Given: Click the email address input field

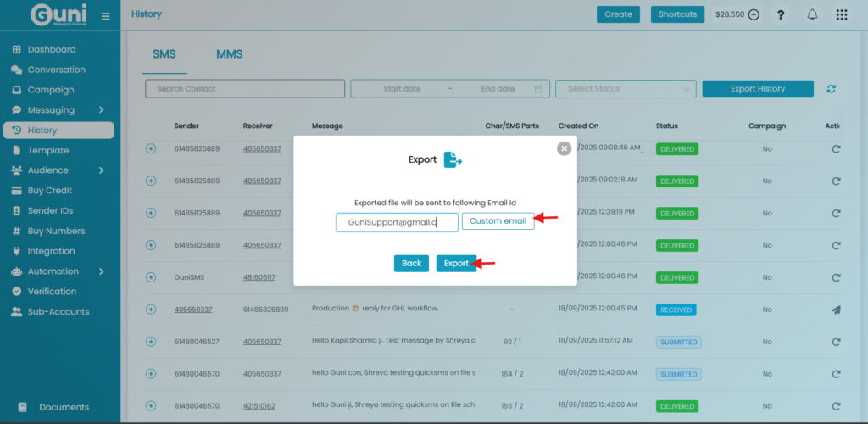Looking at the screenshot, I should (397, 222).
